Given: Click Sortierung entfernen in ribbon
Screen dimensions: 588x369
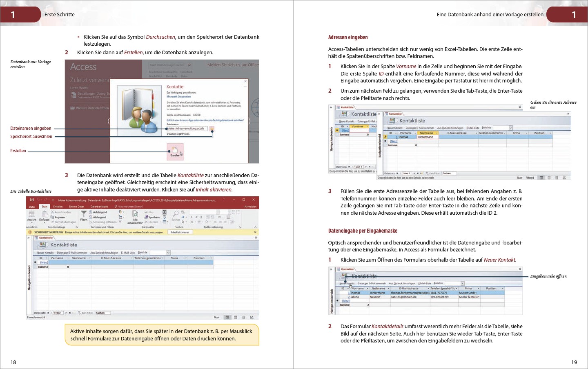Looking at the screenshot, I should (103, 222).
